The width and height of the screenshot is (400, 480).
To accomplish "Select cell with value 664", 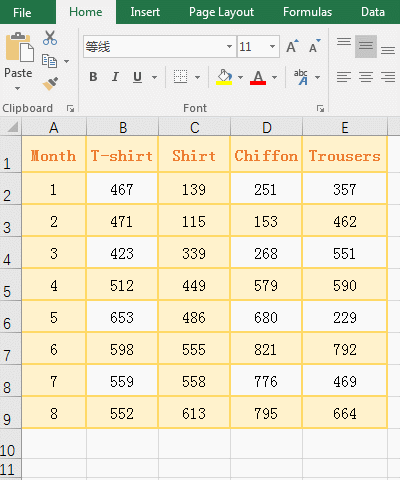I will coord(345,413).
